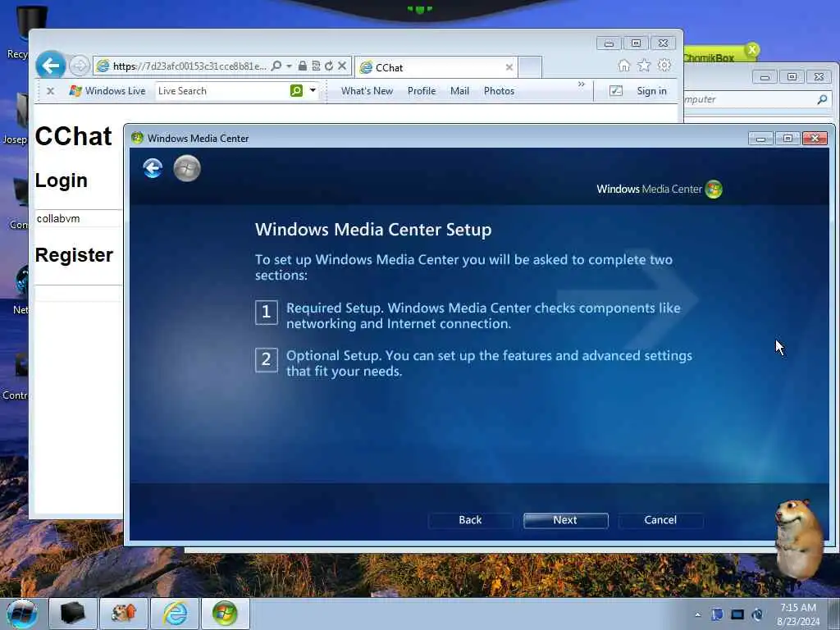Click the search icon in the Explorer window
Image resolution: width=840 pixels, height=630 pixels.
pyautogui.click(x=822, y=99)
